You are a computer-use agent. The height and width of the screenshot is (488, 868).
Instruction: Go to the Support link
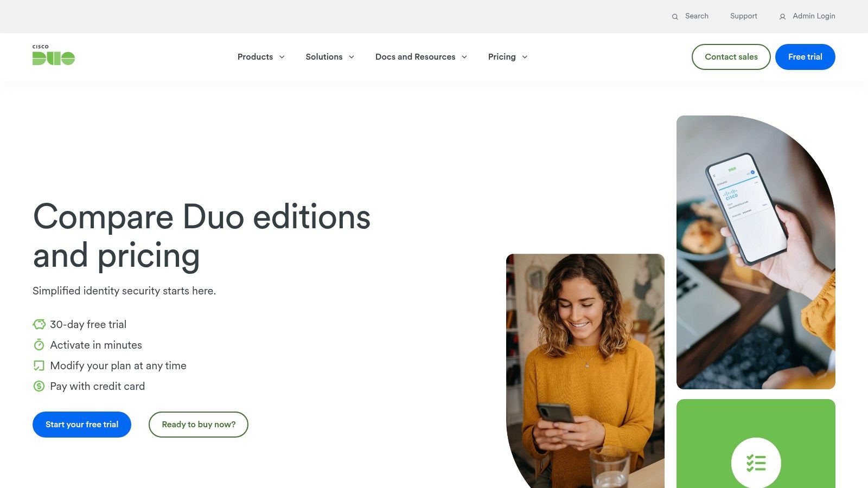coord(744,16)
